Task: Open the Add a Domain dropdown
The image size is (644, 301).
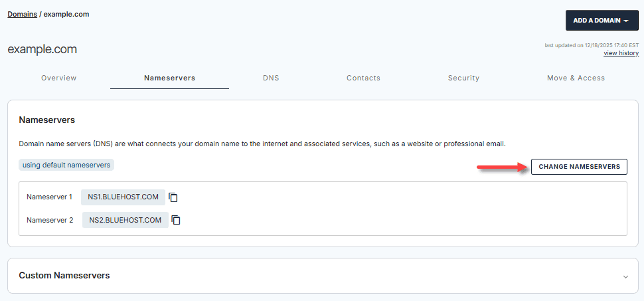Action: (602, 20)
